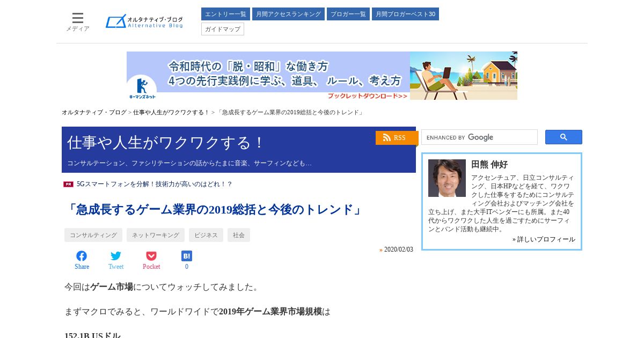This screenshot has width=644, height=338.
Task: Share the article on Facebook
Action: coord(82,260)
